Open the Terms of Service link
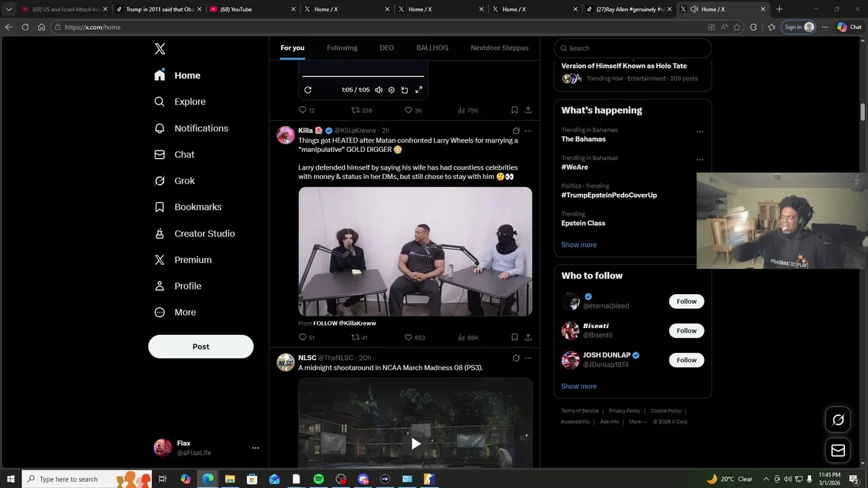 pyautogui.click(x=580, y=411)
